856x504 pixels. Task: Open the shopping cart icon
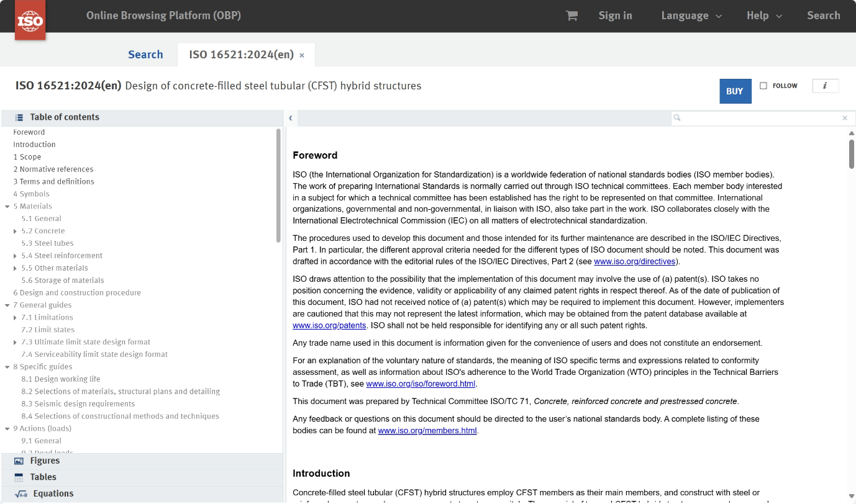tap(571, 16)
